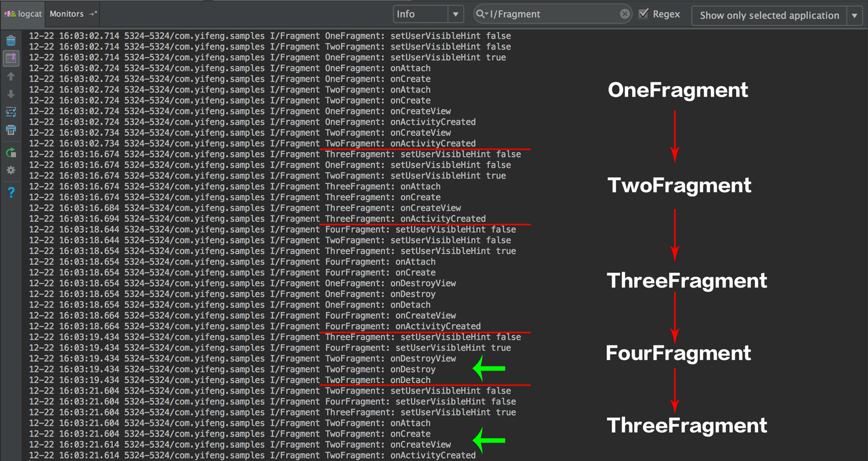Viewport: 868px width, 461px height.
Task: Switch to the logcat tab
Action: [23, 14]
